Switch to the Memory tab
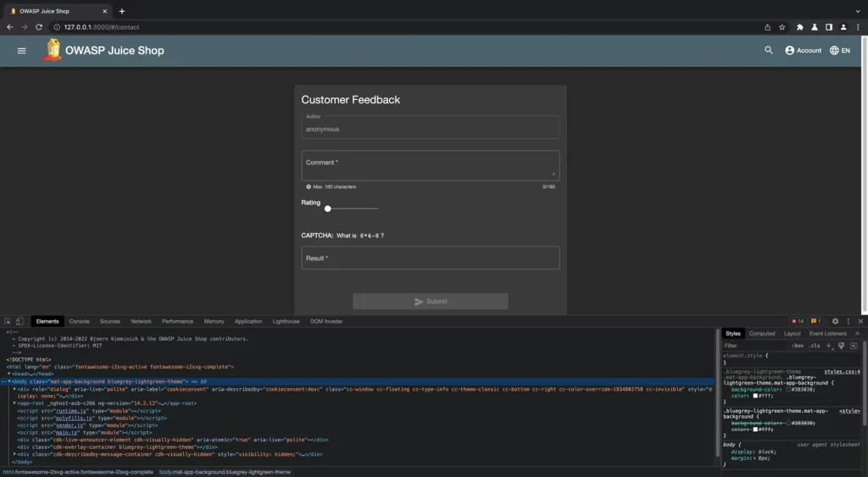868x477 pixels. pos(214,321)
